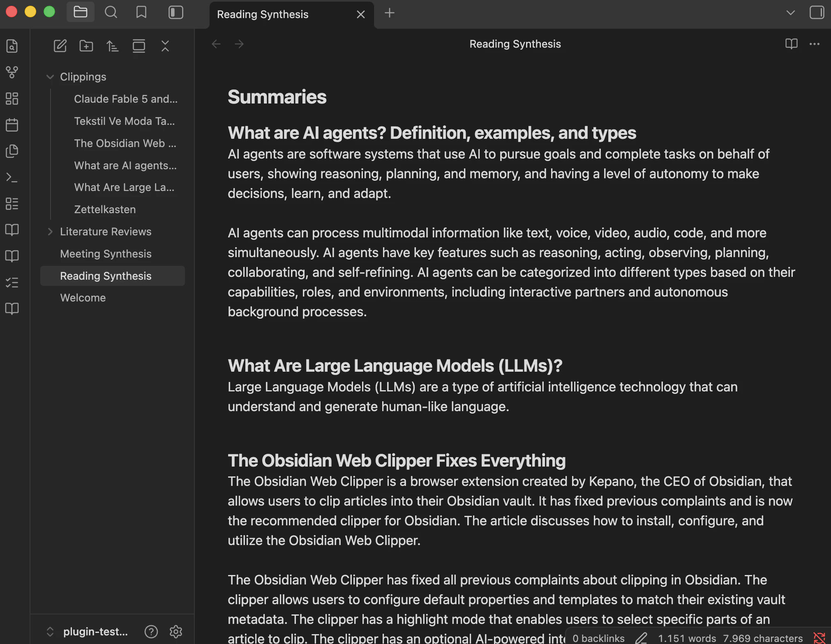The height and width of the screenshot is (644, 831).
Task: Open the help icon
Action: coord(151,632)
